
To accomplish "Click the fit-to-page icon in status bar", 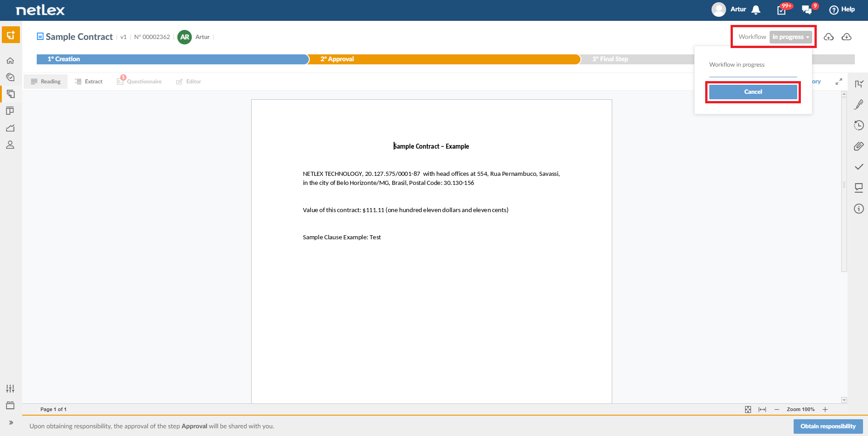I will click(x=748, y=410).
